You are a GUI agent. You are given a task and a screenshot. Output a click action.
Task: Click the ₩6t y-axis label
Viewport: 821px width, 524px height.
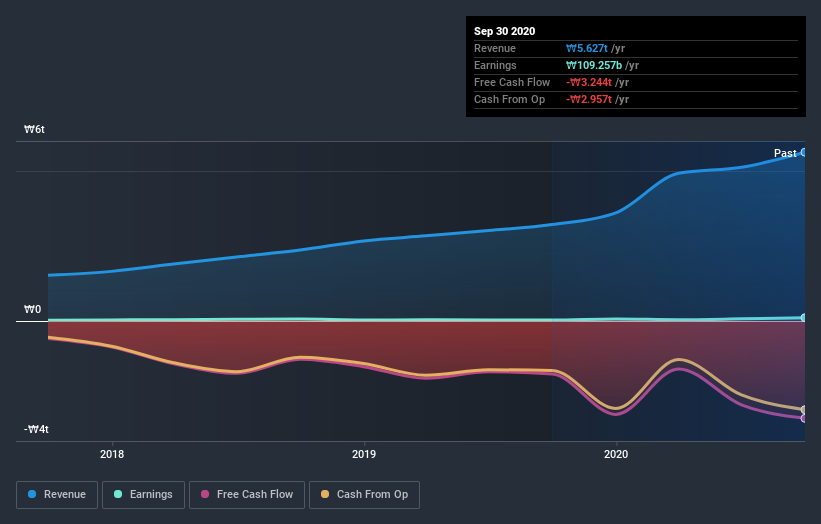(35, 129)
